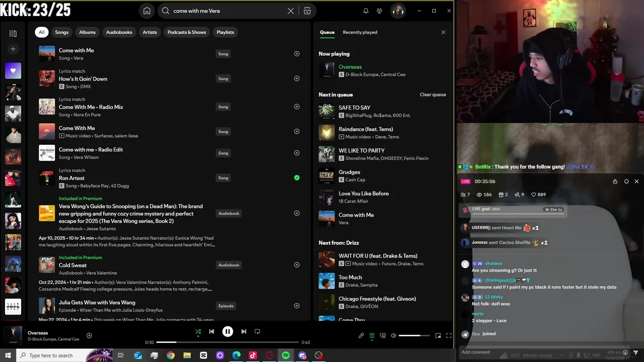Uncheck the green saved mark on Ron Artest
The image size is (644, 362).
tap(297, 177)
